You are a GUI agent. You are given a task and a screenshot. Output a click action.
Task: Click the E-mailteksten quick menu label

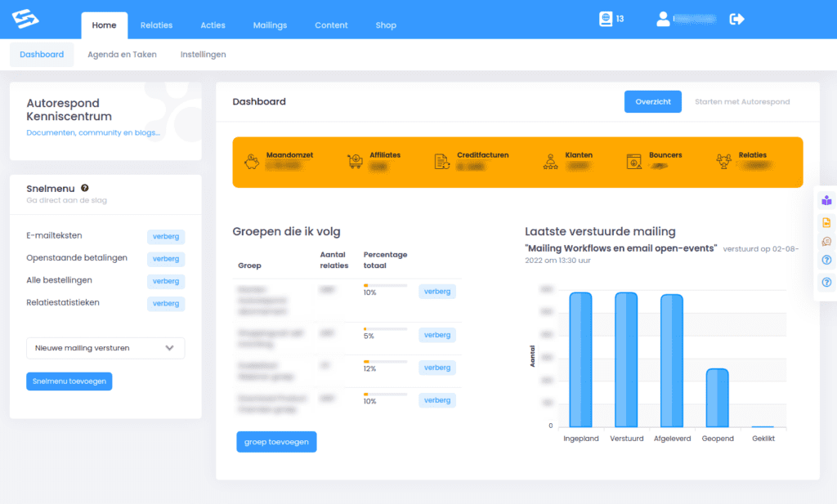point(54,235)
